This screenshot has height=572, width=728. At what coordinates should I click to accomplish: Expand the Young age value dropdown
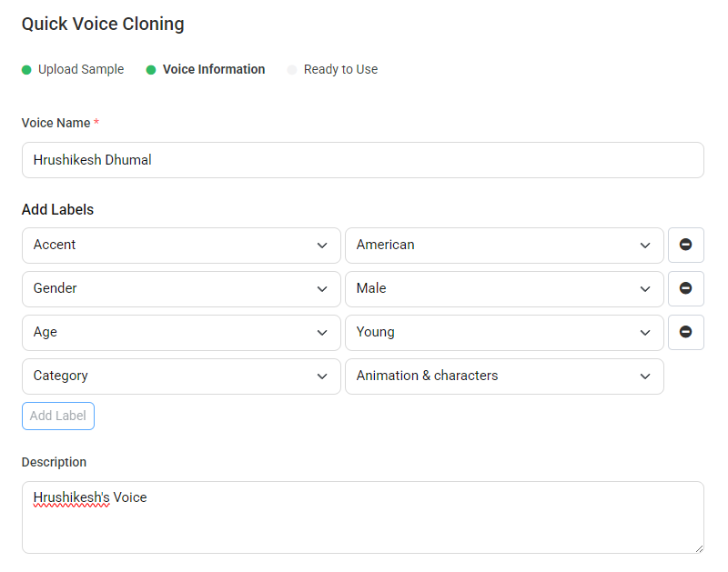point(504,332)
